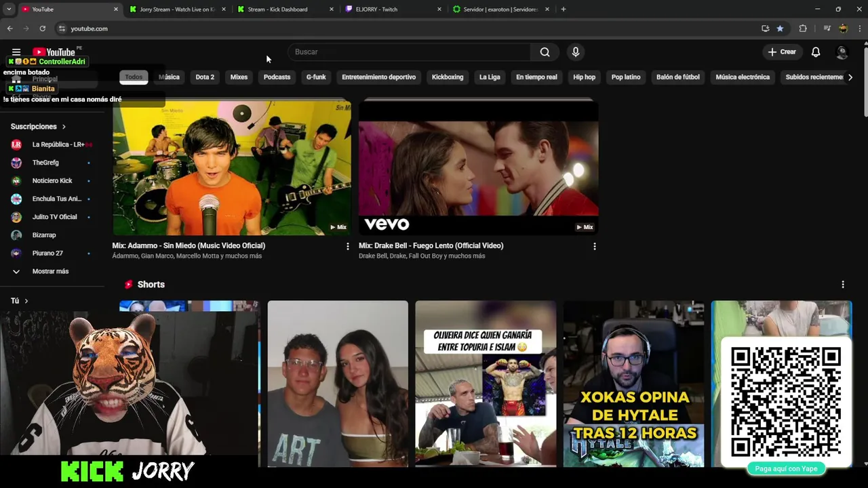Select the Todos filter chip

tap(134, 77)
